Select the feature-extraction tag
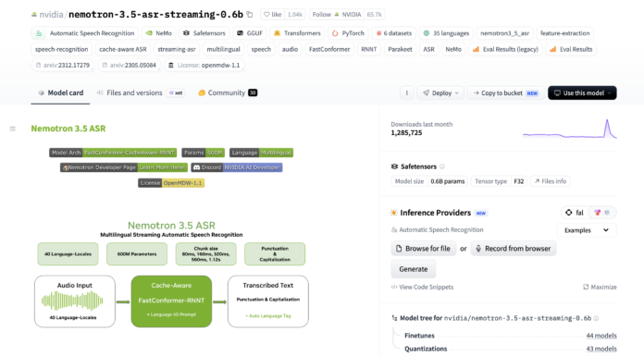Viewport: 644px width, 356px height. 564,33
